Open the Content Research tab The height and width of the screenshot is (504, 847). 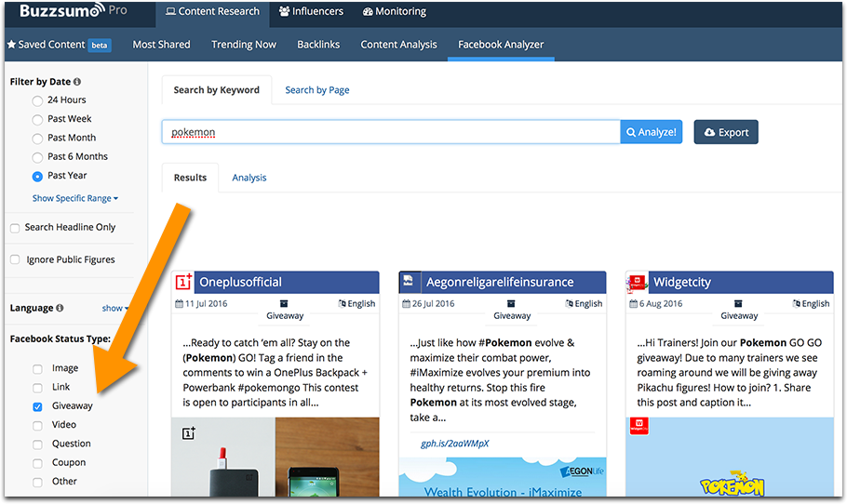(212, 12)
